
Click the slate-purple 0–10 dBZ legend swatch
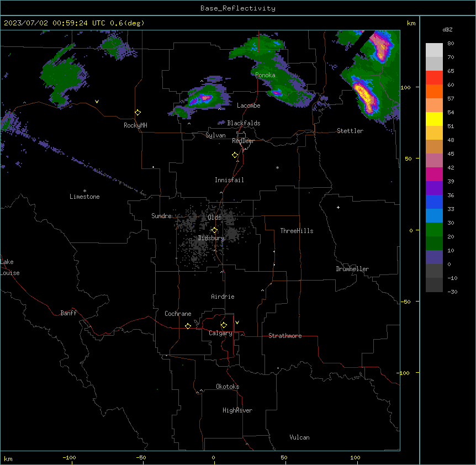[434, 257]
